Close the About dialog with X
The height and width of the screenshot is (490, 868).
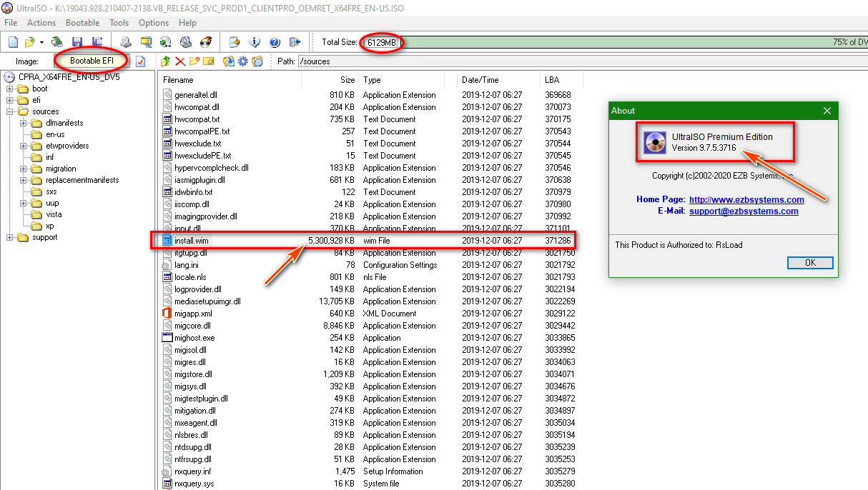827,111
